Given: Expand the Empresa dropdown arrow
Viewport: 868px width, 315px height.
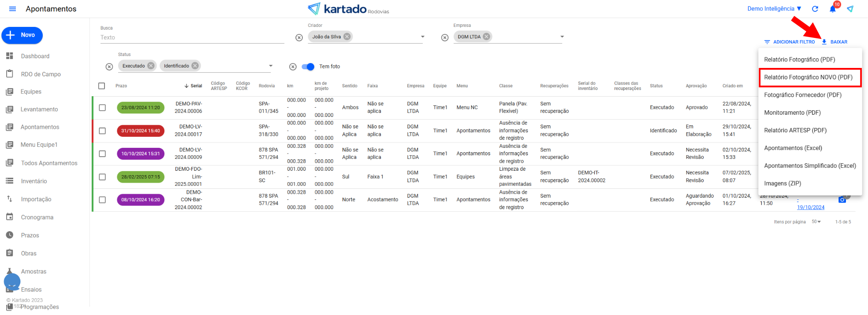Looking at the screenshot, I should pyautogui.click(x=562, y=37).
